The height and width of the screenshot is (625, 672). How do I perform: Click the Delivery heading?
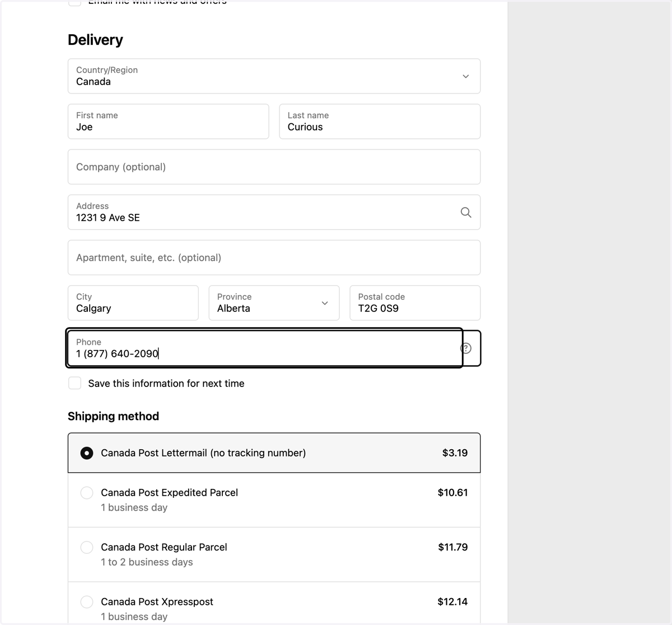pyautogui.click(x=95, y=40)
